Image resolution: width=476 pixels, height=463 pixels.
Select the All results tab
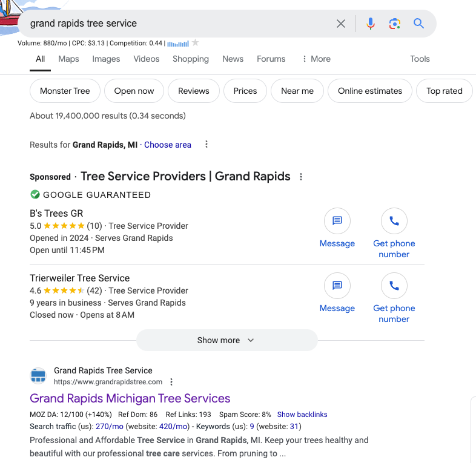tap(40, 59)
